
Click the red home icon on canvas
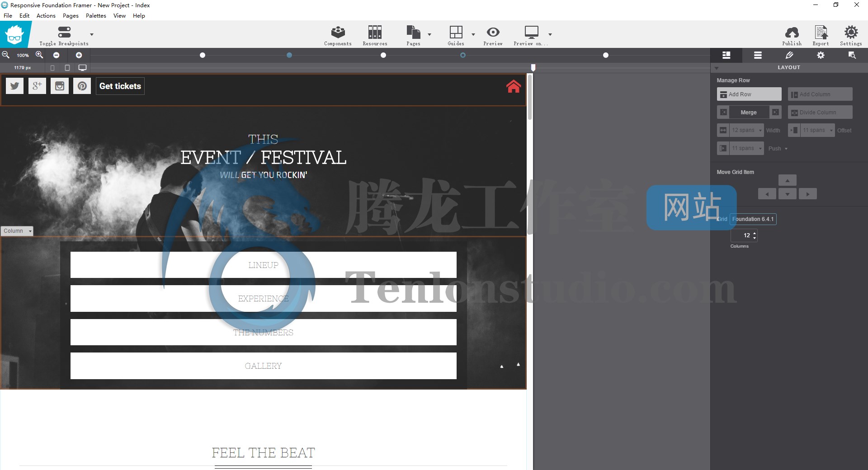[513, 86]
